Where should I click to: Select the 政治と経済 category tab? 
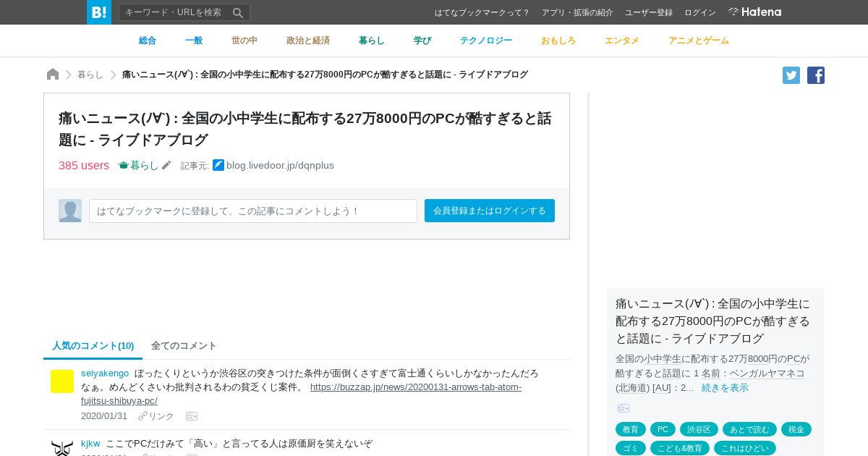pyautogui.click(x=308, y=41)
